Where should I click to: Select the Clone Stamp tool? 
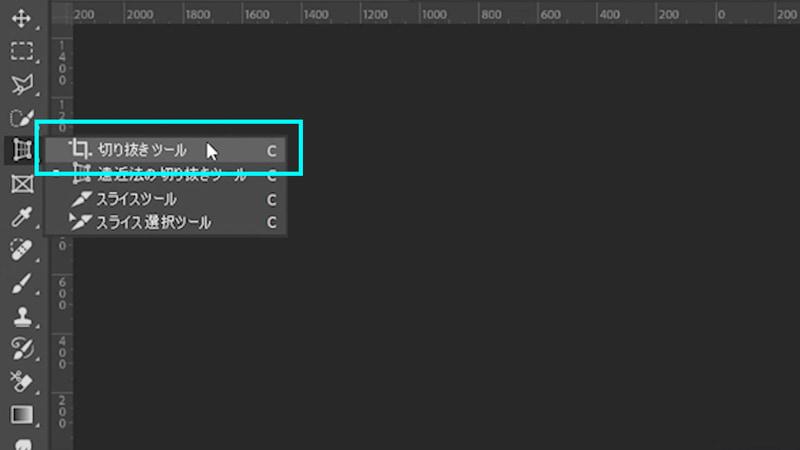click(22, 316)
